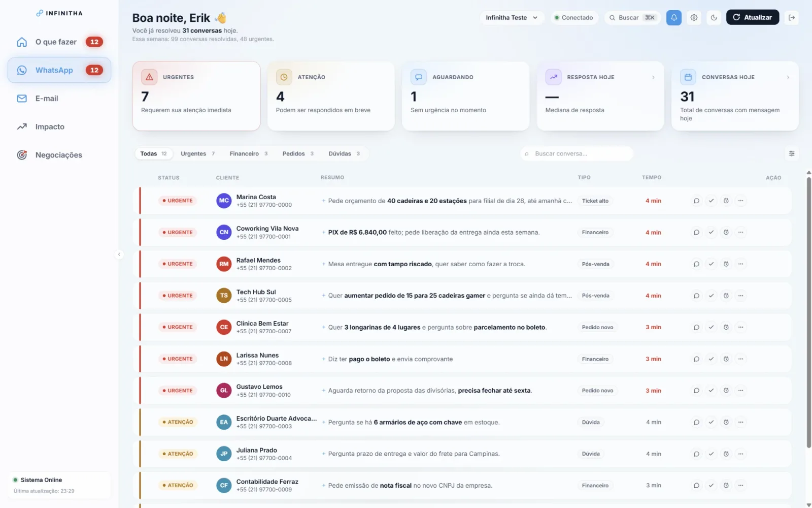Switch to the Dúvidas tab
Screen dimensions: 812x508
344,153
